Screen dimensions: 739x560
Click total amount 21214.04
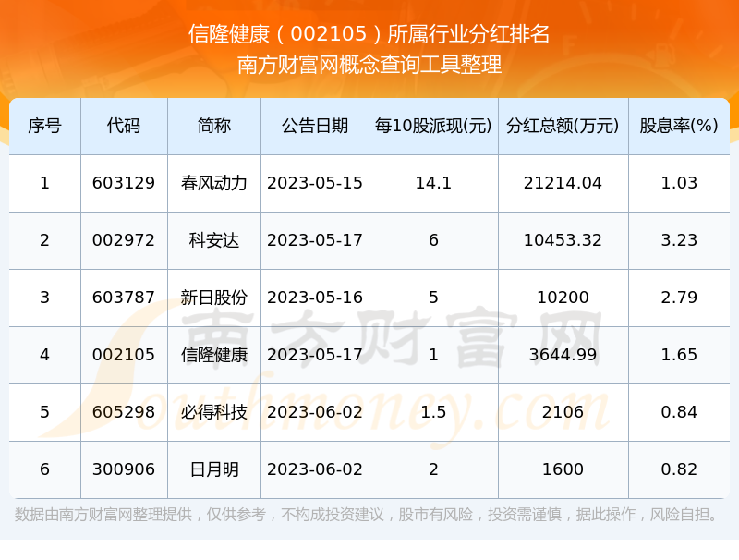563,183
